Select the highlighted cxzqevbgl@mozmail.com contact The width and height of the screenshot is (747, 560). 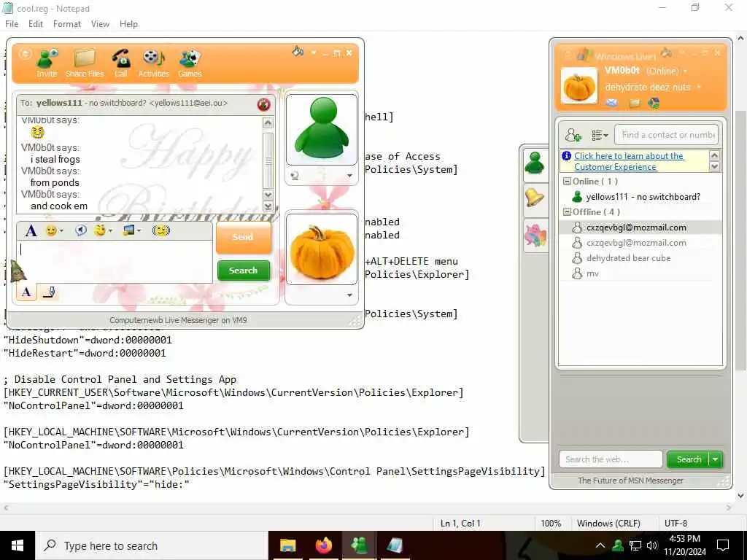(x=640, y=227)
